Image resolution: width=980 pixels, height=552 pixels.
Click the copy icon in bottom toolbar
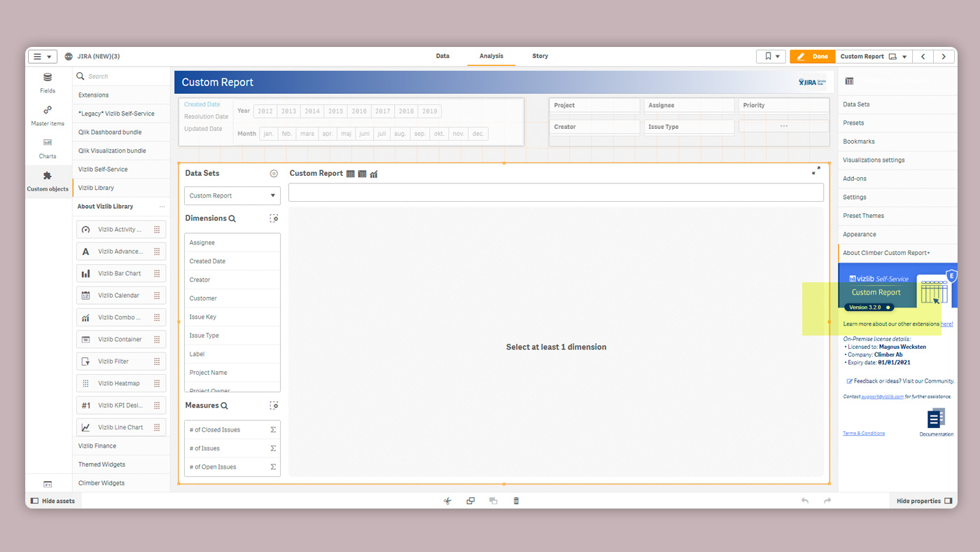tap(470, 501)
